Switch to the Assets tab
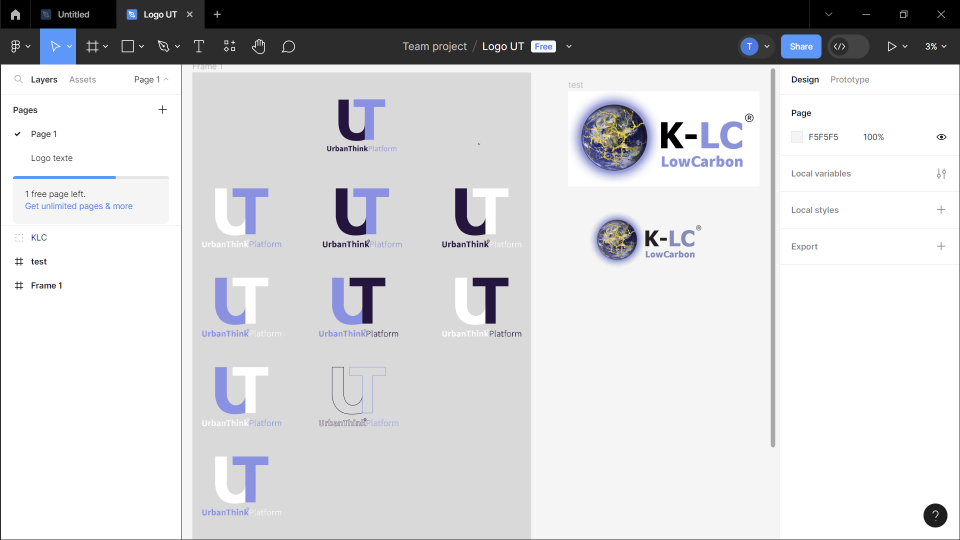 tap(82, 79)
